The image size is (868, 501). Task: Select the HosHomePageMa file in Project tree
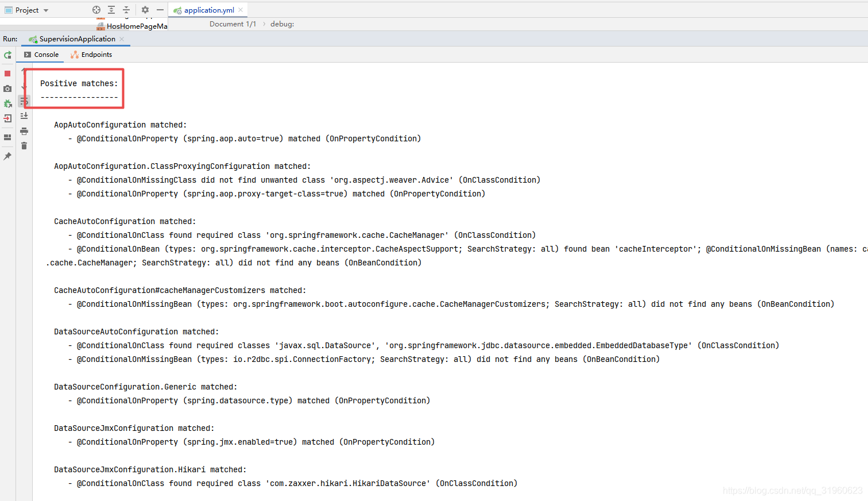point(132,26)
